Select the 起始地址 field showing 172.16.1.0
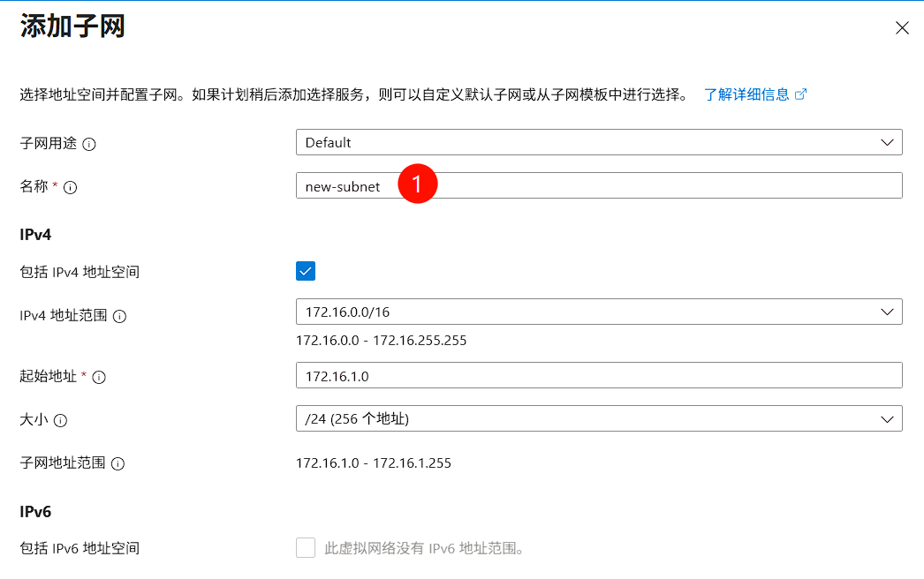This screenshot has width=924, height=579. coord(599,375)
